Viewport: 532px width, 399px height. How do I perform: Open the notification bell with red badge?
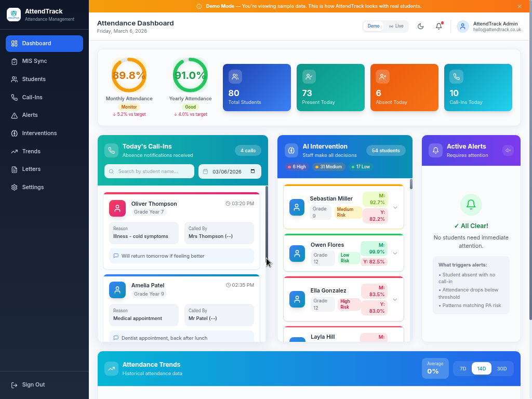point(438,26)
